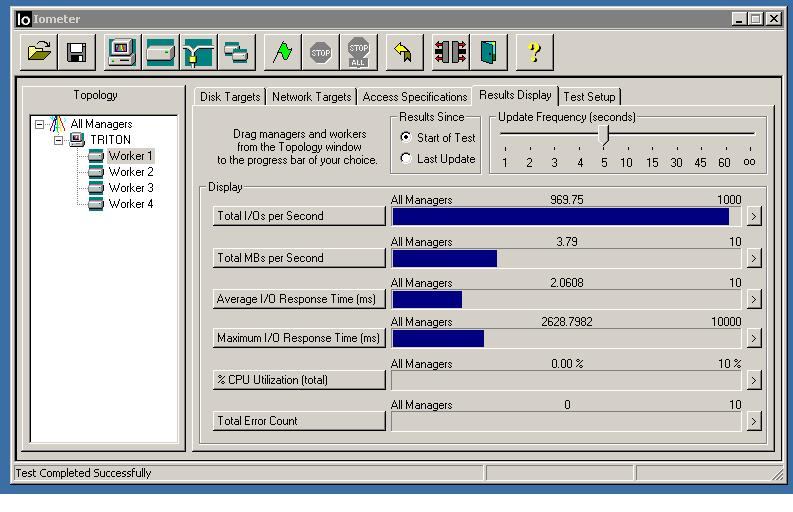The width and height of the screenshot is (793, 512).
Task: Stop current test icon
Action: click(320, 52)
